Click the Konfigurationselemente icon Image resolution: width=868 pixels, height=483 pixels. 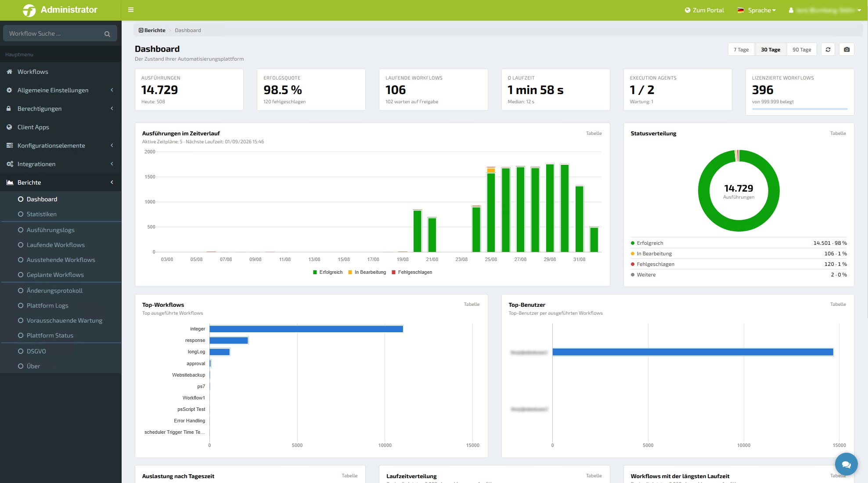pos(10,145)
